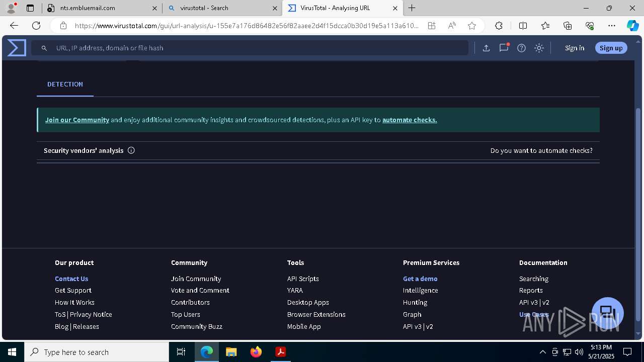Screen dimensions: 644x362
Task: Click the browser back arrow
Action: click(14, 26)
